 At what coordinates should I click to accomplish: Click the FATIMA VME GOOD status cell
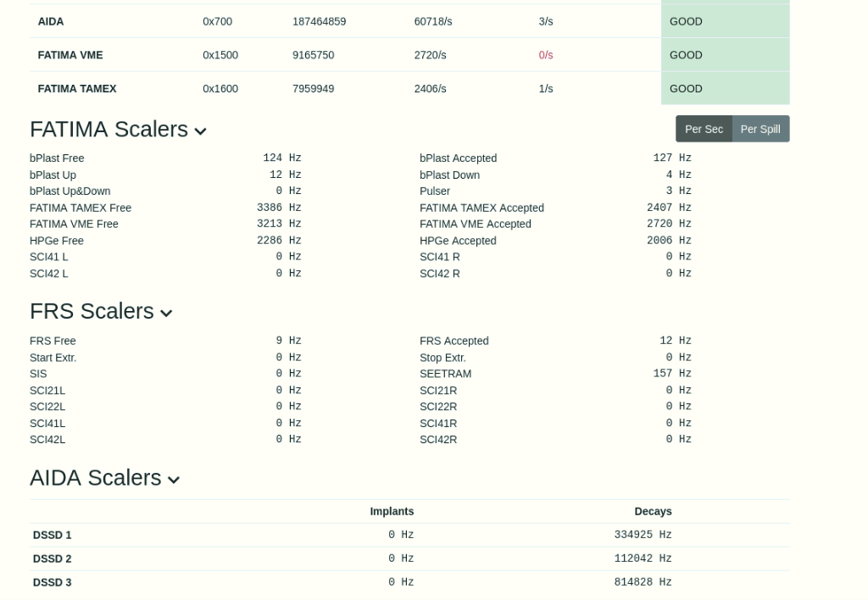click(726, 55)
